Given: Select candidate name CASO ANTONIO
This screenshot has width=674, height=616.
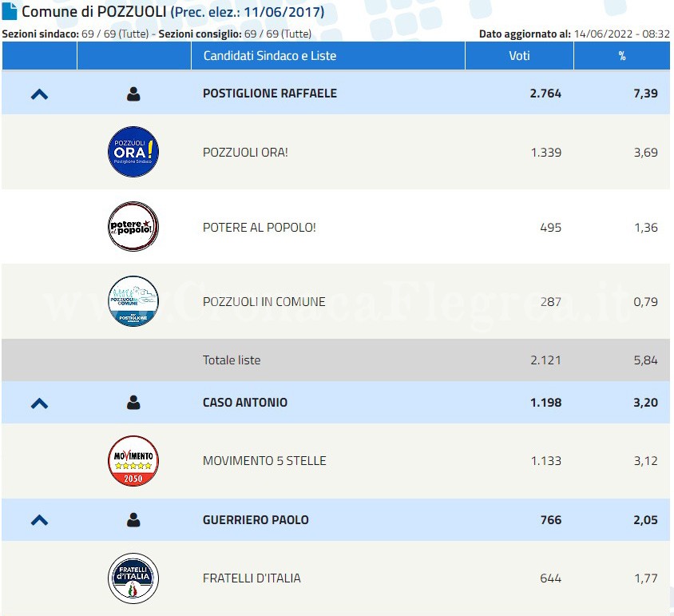Looking at the screenshot, I should point(244,403).
